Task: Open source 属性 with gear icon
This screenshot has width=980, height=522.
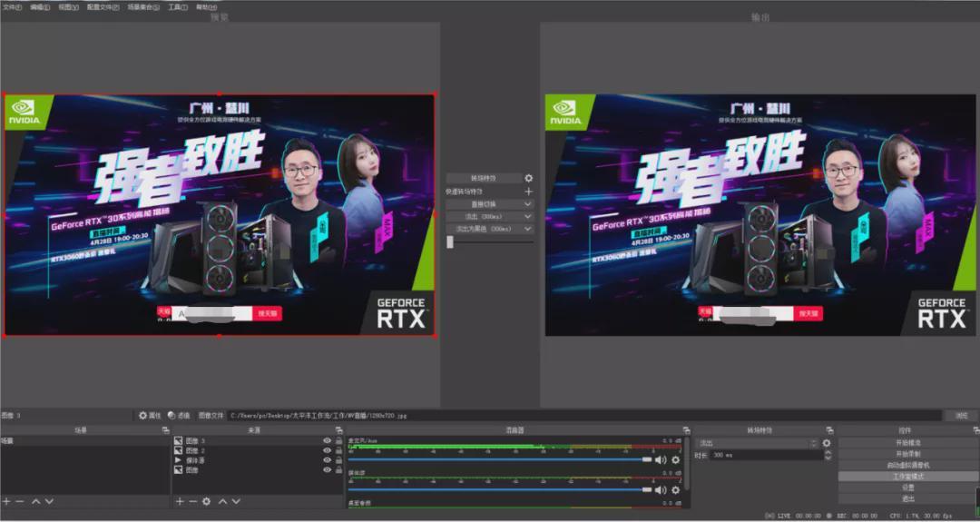Action: click(150, 415)
